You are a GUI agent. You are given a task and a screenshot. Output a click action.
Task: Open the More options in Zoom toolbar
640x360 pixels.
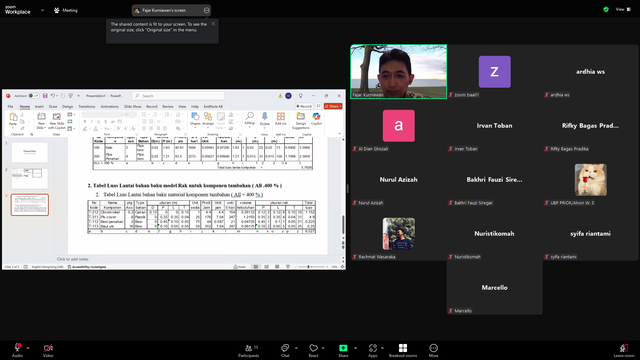[433, 350]
